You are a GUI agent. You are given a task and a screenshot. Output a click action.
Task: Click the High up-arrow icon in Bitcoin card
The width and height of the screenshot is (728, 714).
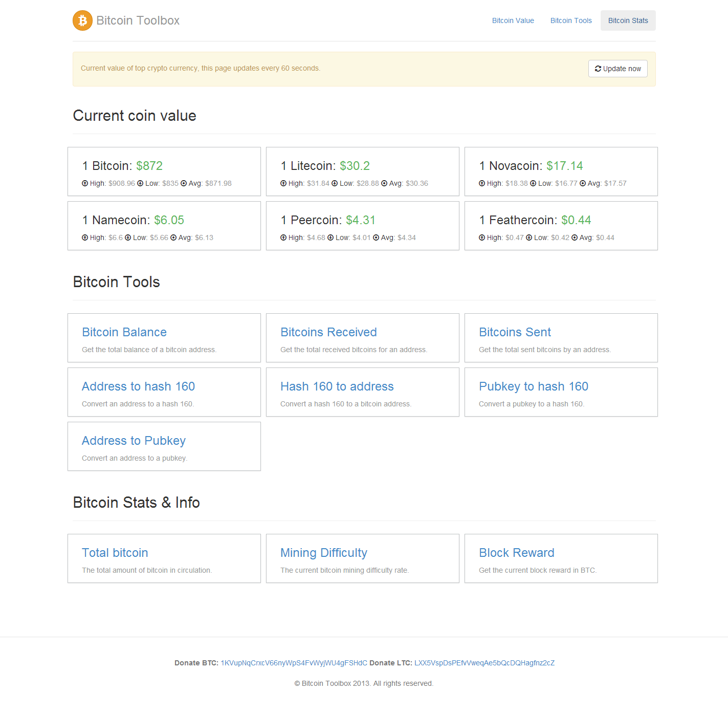pyautogui.click(x=85, y=183)
